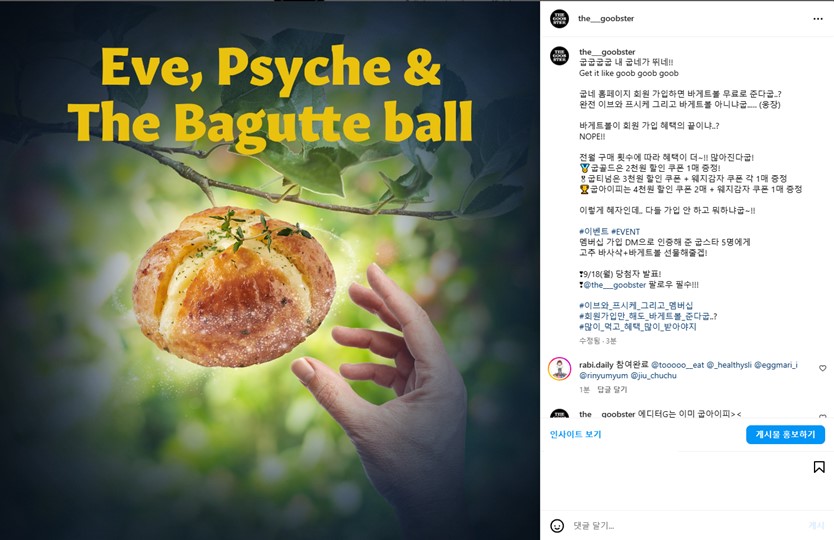Screen dimensions: 834x540
Task: Like the rabi.daily comment heart icon
Action: click(822, 368)
